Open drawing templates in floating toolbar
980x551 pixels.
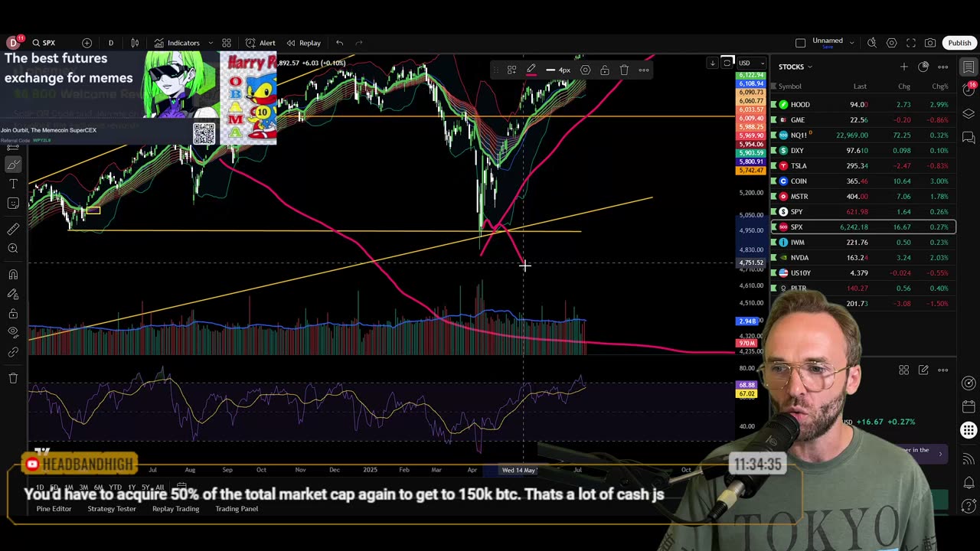pyautogui.click(x=511, y=70)
